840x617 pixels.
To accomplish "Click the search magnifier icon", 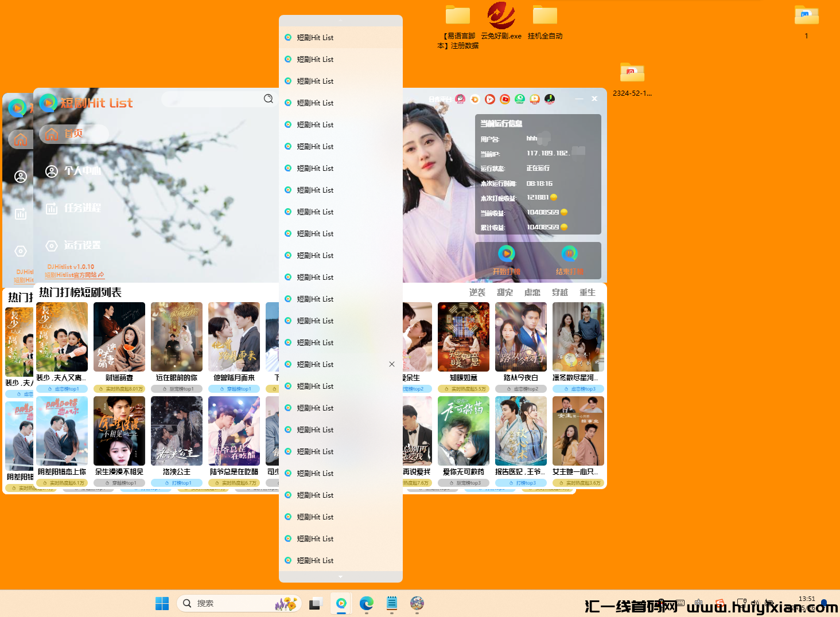I will click(268, 99).
